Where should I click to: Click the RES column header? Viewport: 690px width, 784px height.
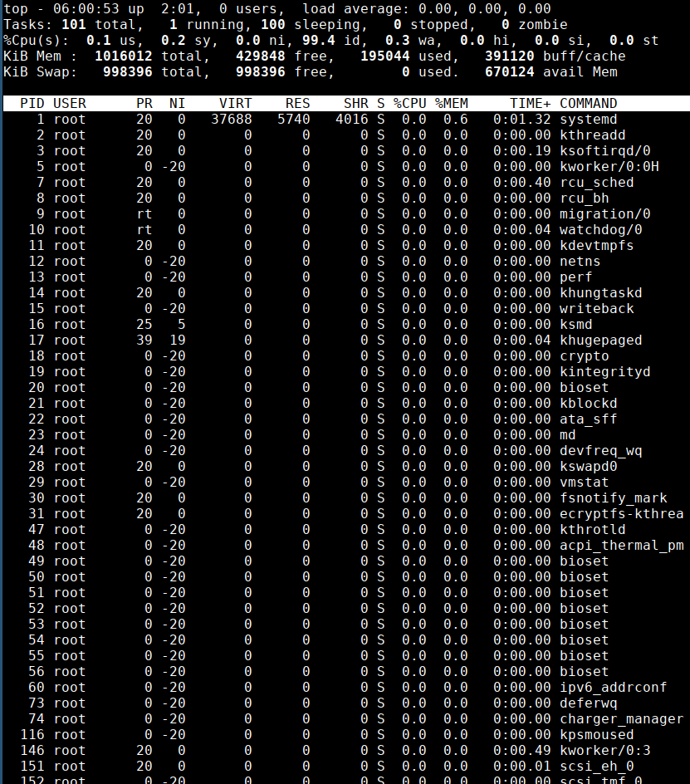[x=297, y=104]
